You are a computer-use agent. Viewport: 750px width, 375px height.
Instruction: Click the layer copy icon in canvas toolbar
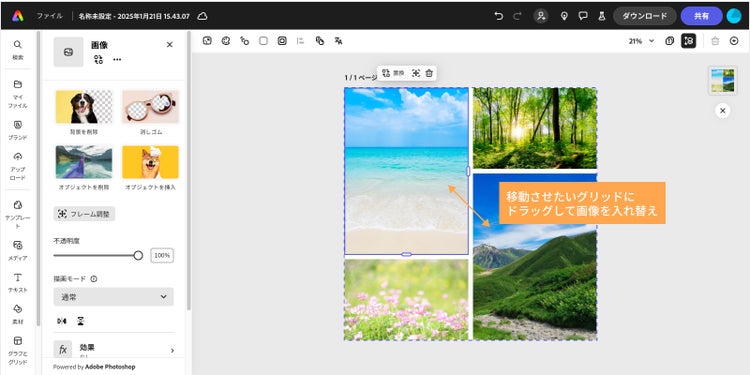click(x=320, y=41)
